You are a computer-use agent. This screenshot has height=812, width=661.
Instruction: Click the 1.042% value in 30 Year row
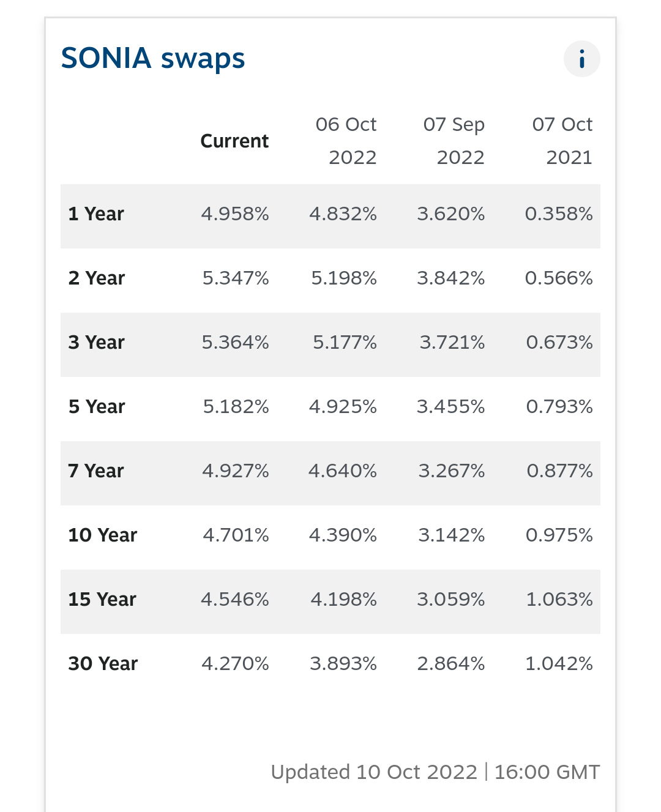click(x=559, y=664)
